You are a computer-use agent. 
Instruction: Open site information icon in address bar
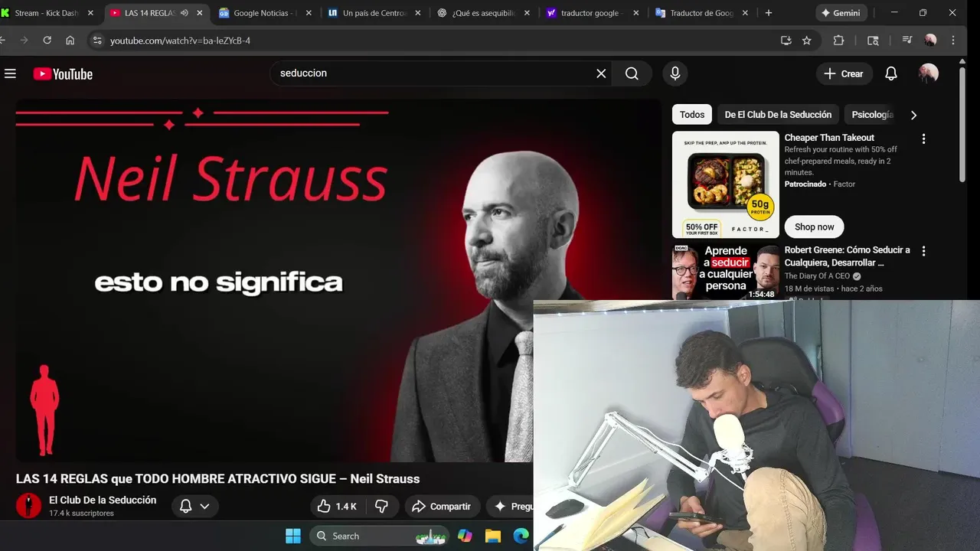click(96, 41)
